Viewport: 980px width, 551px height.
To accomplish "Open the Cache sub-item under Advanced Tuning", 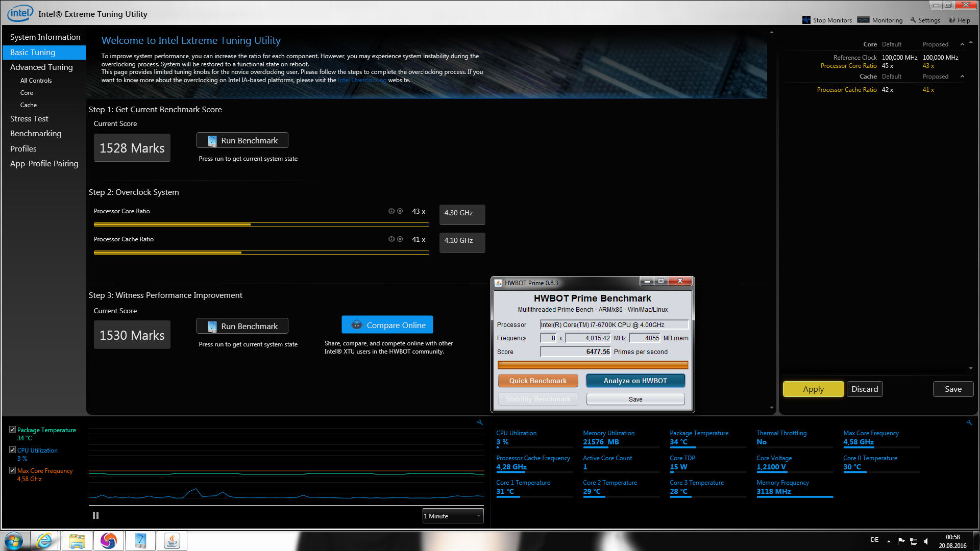I will pyautogui.click(x=29, y=105).
